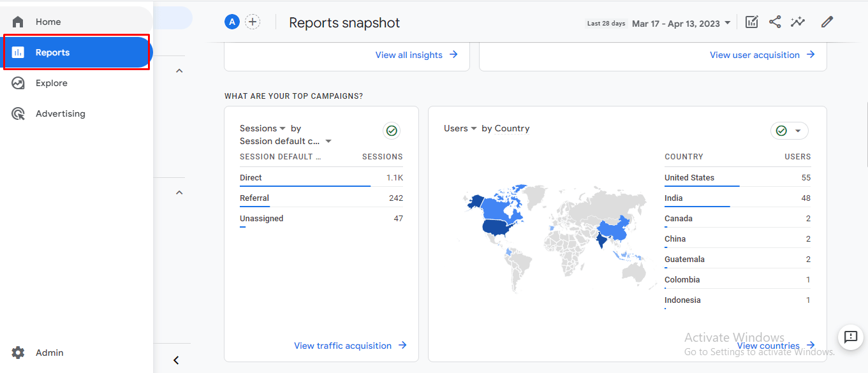This screenshot has height=373, width=868.
Task: Select the India country row
Action: [x=738, y=198]
